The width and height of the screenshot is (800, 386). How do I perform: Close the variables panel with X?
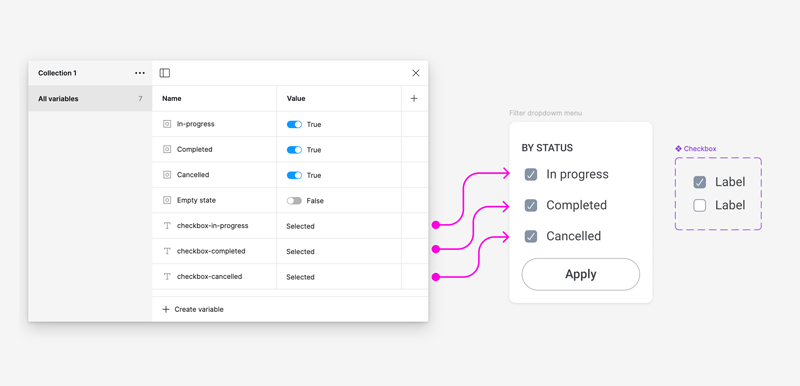tap(416, 73)
